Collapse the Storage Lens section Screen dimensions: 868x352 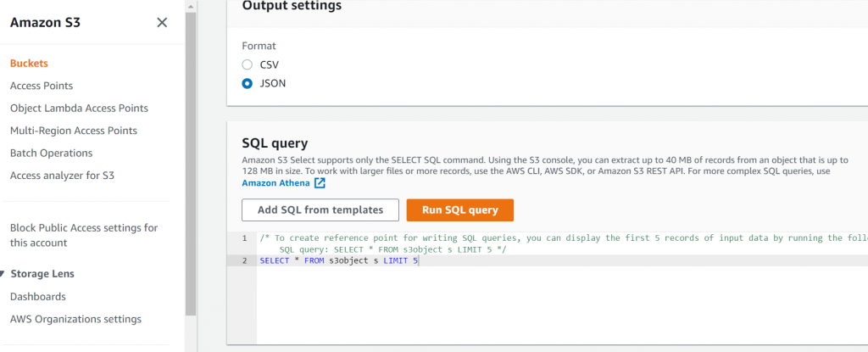pyautogui.click(x=5, y=274)
